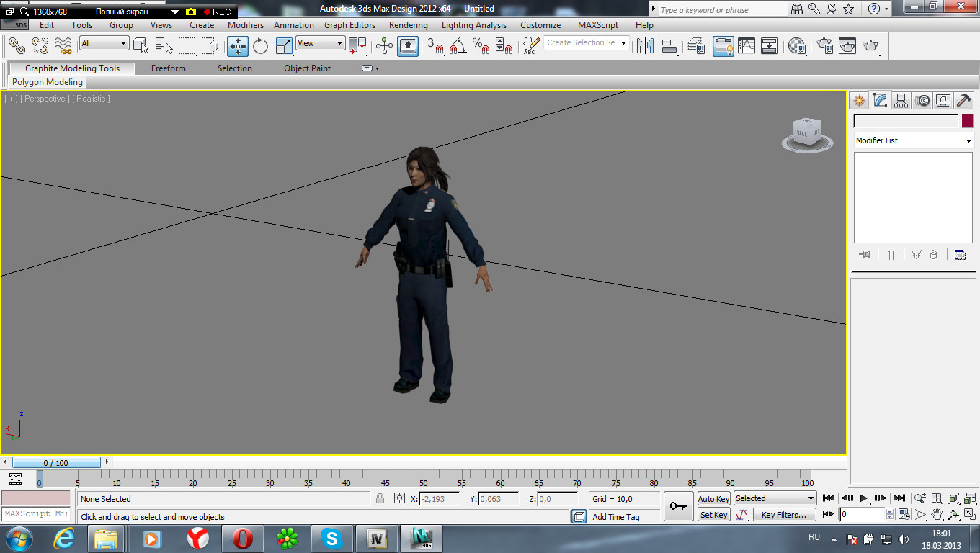The width and height of the screenshot is (980, 553).
Task: Click the Render Production teapot icon
Action: 870,46
